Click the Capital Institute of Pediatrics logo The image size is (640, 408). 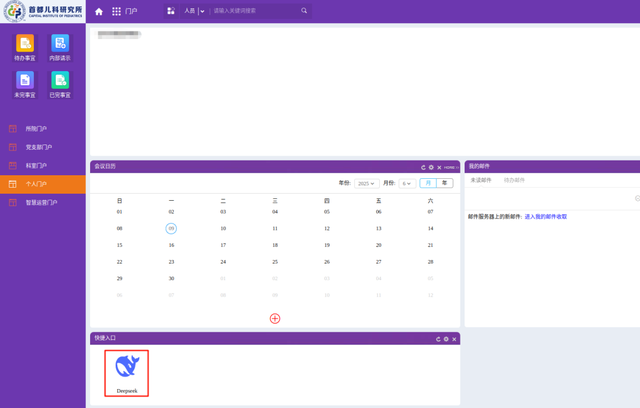pyautogui.click(x=43, y=11)
